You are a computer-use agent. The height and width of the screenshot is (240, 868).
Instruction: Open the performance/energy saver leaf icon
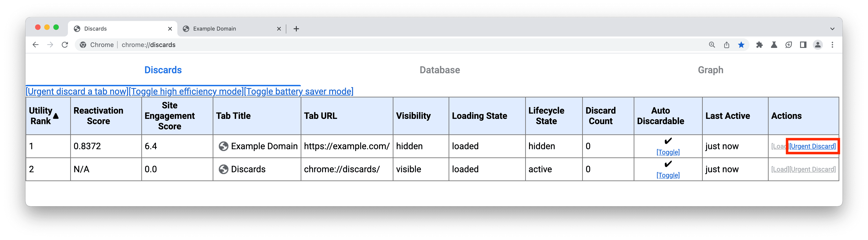[x=788, y=44]
